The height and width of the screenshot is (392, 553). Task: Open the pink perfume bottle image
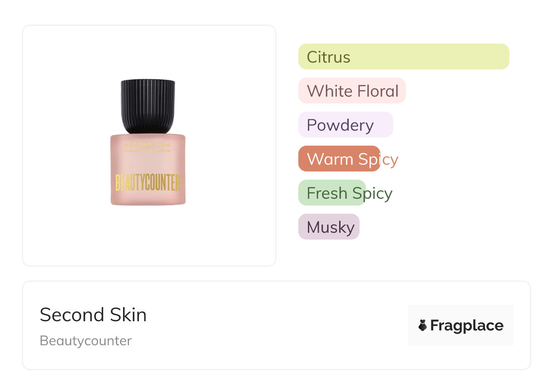(148, 169)
